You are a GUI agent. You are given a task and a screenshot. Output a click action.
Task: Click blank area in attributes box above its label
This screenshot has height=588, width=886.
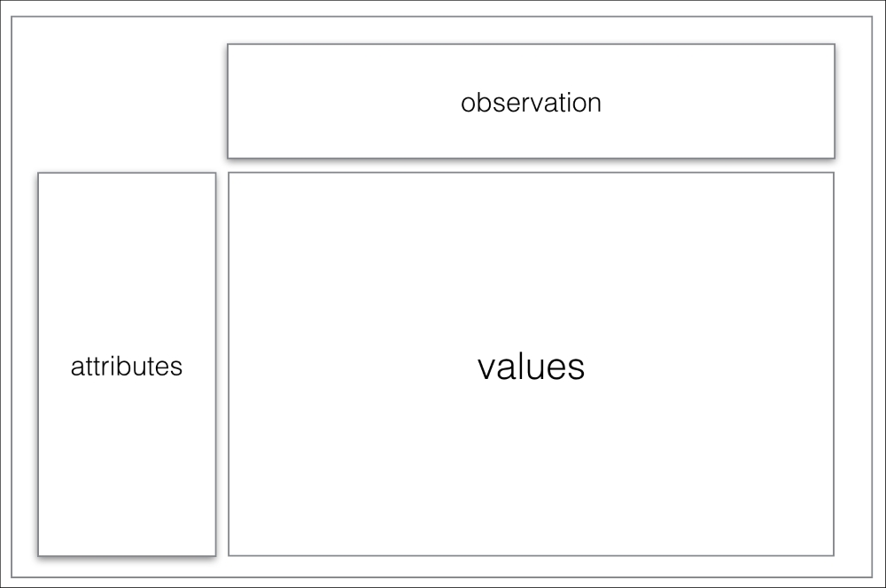127,263
